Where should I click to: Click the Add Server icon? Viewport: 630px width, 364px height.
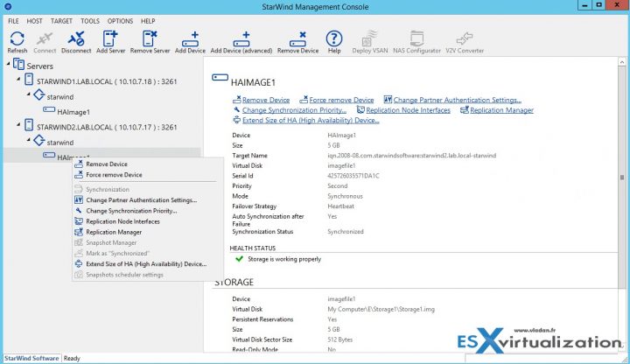[110, 39]
